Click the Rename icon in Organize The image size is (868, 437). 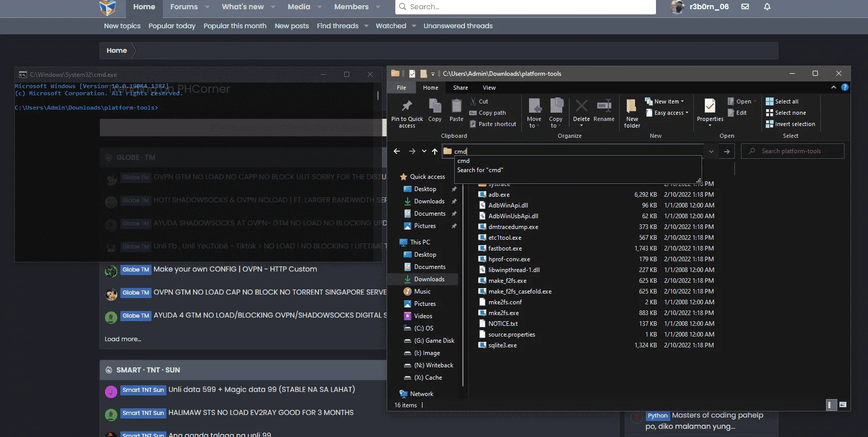pos(604,106)
